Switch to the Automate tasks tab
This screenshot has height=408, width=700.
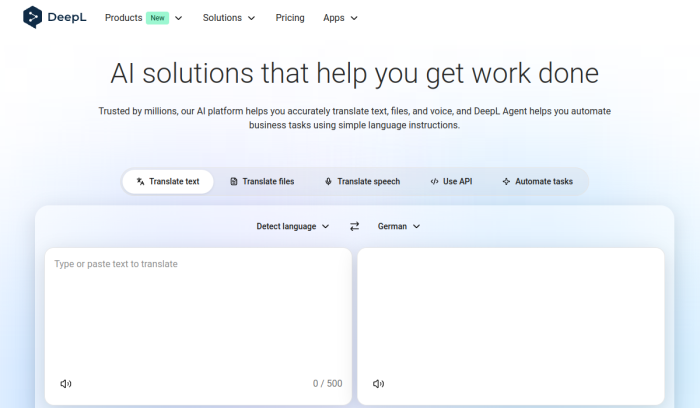(537, 182)
